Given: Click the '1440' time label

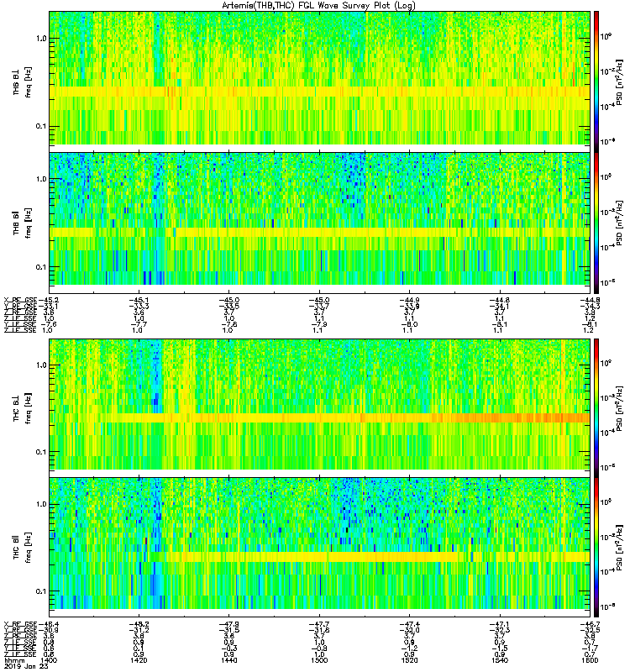Looking at the screenshot, I should tap(228, 660).
